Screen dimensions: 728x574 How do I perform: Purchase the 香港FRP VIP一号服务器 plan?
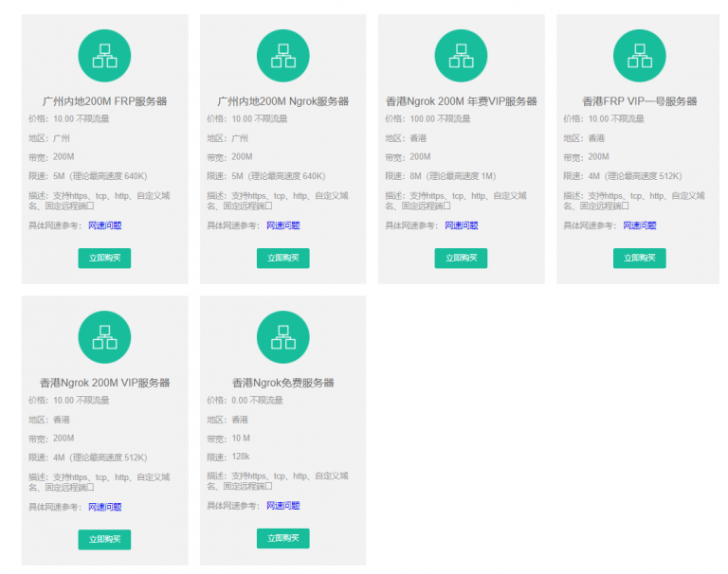pos(639,258)
